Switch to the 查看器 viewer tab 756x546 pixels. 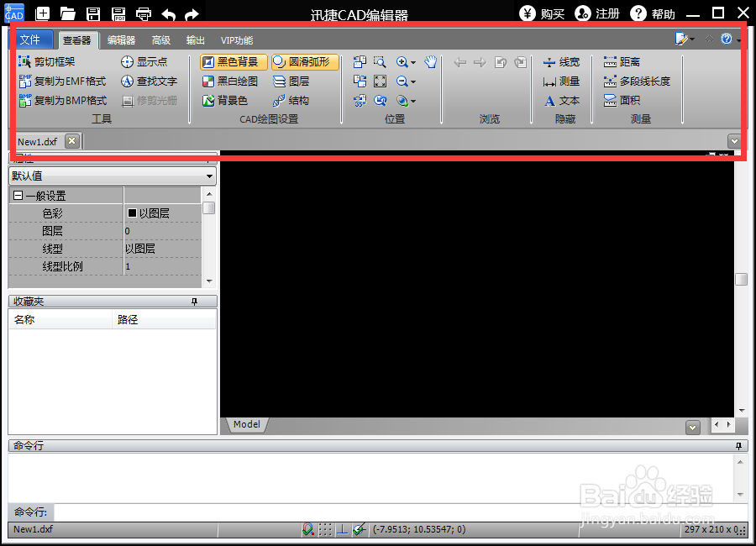[x=77, y=40]
